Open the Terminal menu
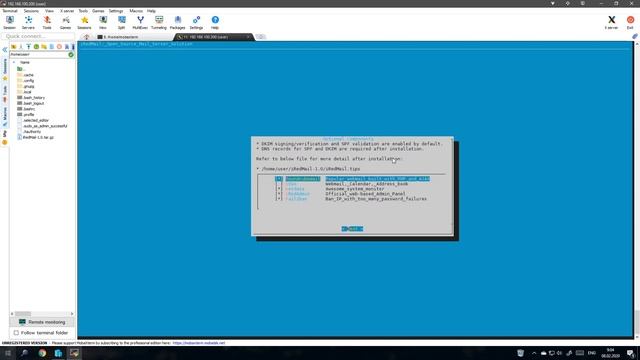Image resolution: width=640 pixels, height=360 pixels. pos(10,11)
